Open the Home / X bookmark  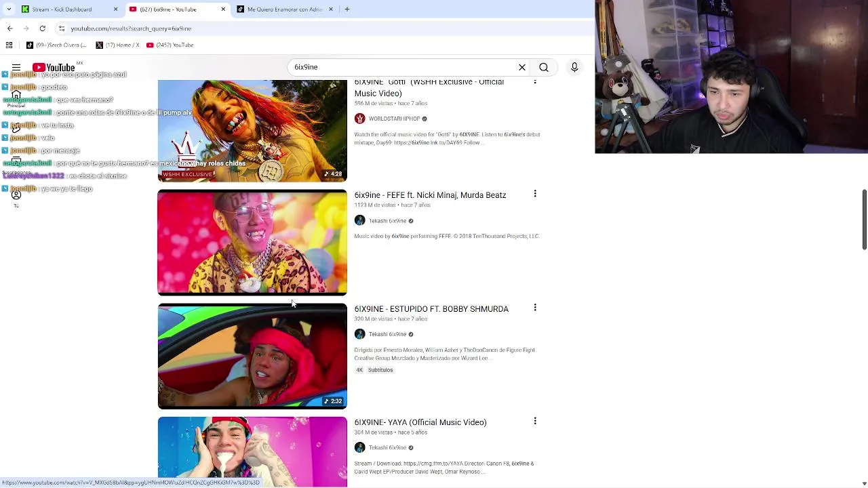(x=117, y=45)
